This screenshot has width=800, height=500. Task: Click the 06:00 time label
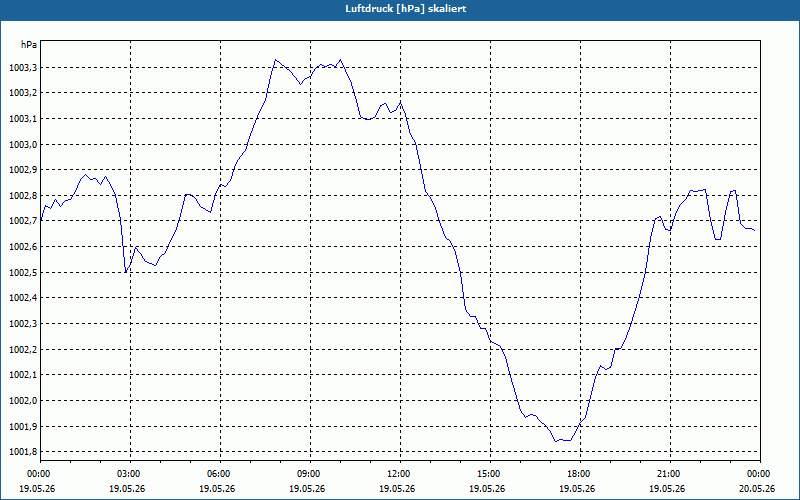[219, 474]
